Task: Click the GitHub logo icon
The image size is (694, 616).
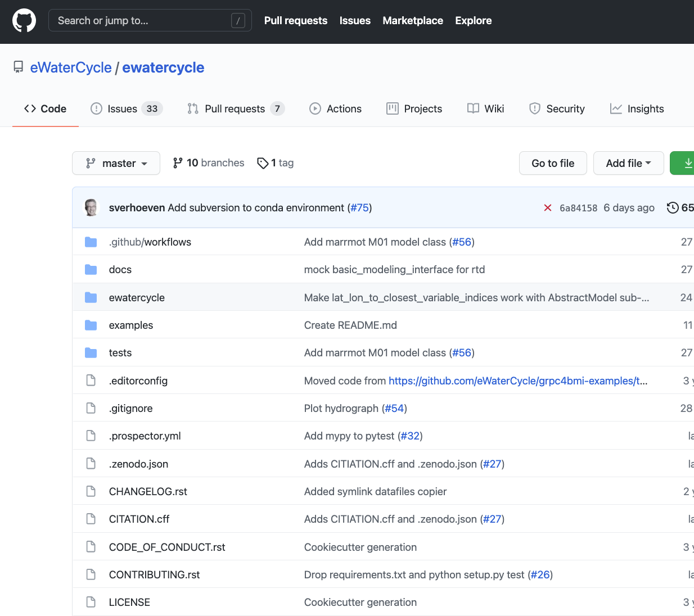Action: 24,21
